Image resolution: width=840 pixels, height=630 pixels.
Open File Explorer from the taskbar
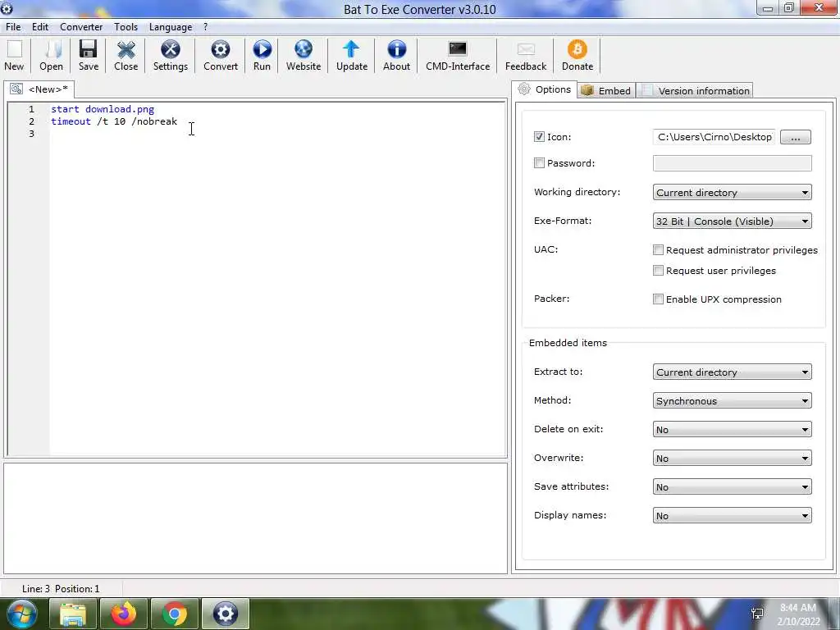tap(73, 614)
